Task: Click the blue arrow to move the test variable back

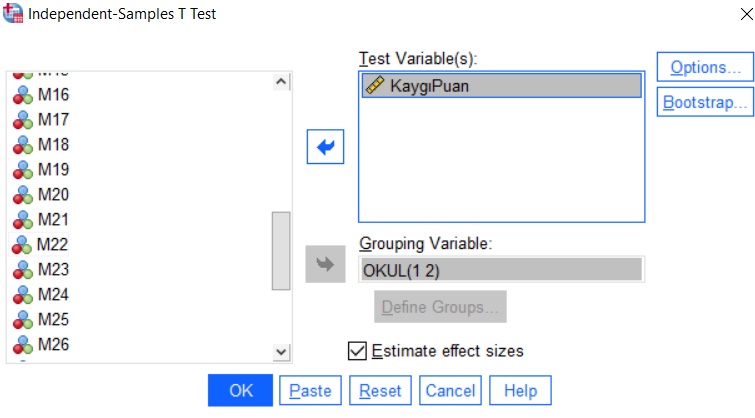Action: tap(326, 148)
